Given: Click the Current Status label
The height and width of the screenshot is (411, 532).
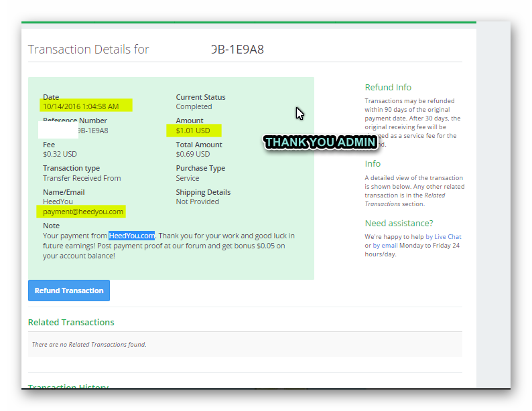Looking at the screenshot, I should [200, 97].
